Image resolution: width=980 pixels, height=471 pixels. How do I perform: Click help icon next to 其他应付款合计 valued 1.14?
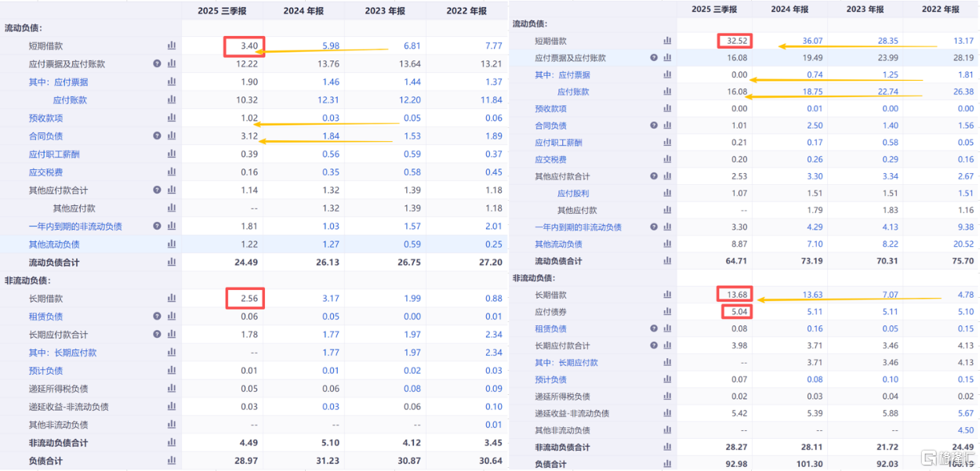click(x=157, y=190)
